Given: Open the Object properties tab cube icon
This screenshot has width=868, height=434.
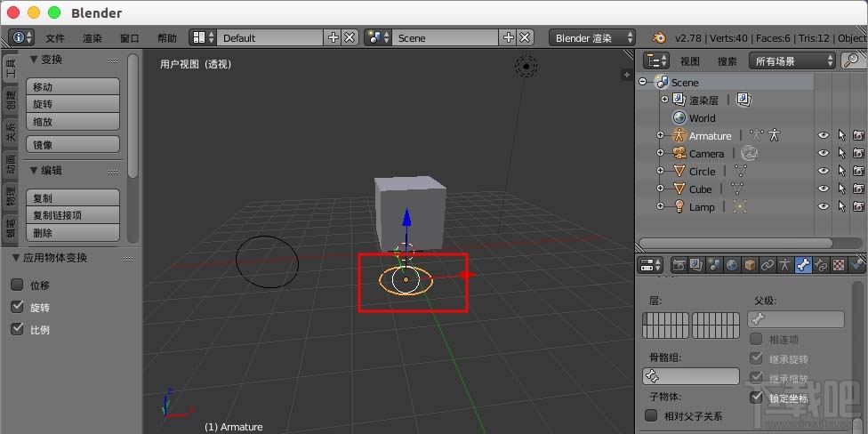Looking at the screenshot, I should point(750,265).
